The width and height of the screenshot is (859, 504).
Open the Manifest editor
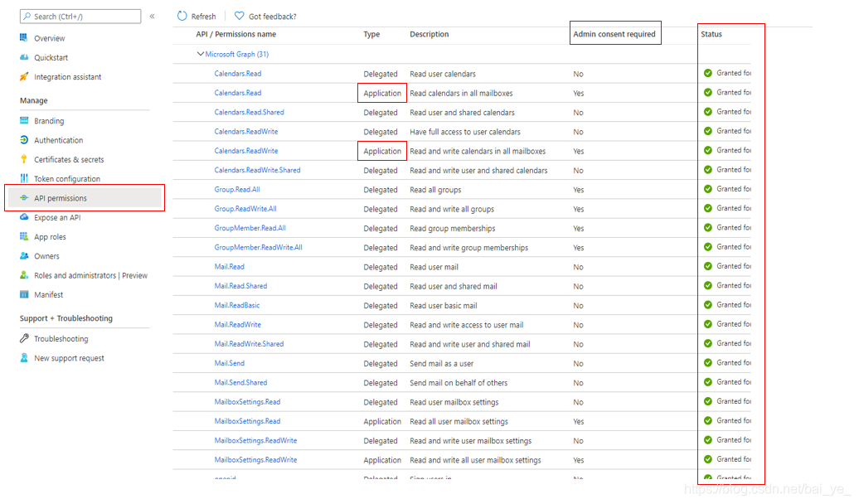(48, 295)
